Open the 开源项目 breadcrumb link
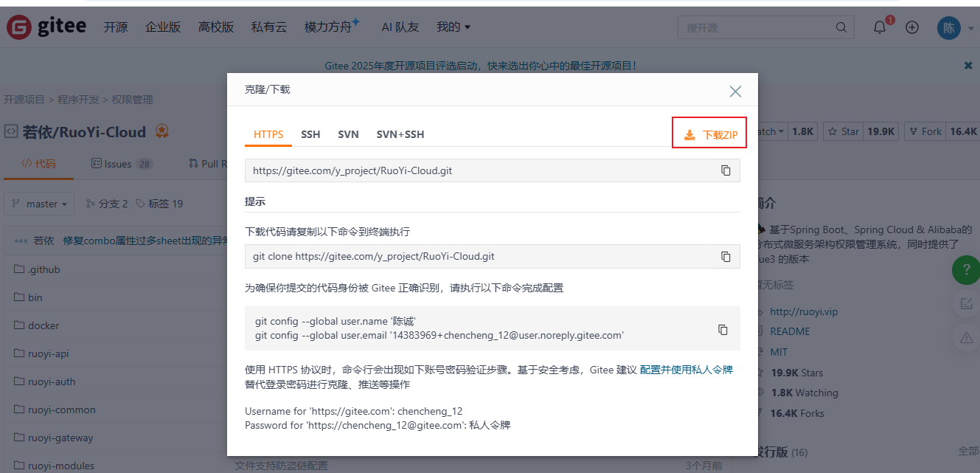The height and width of the screenshot is (473, 980). pos(24,100)
